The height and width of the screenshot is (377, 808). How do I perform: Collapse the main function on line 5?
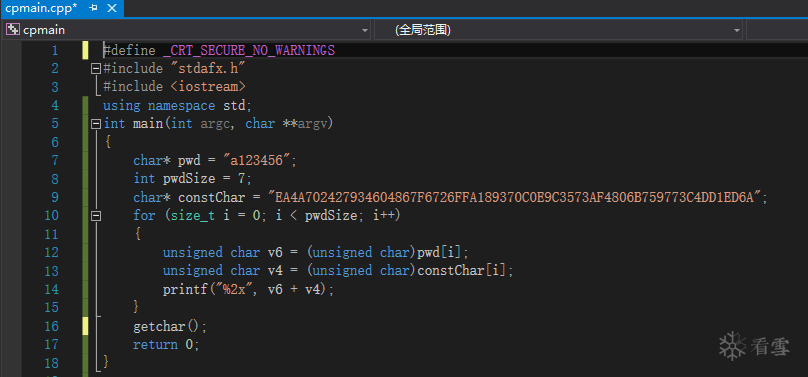point(95,124)
